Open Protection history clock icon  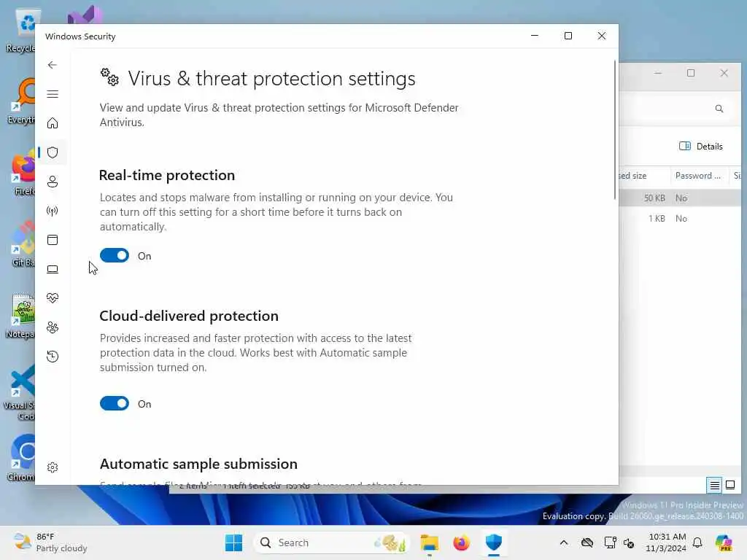(53, 357)
